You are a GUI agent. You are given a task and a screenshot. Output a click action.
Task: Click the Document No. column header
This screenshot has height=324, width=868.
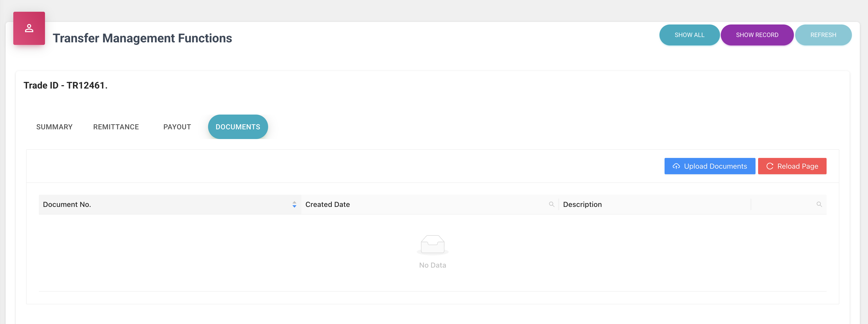(67, 204)
